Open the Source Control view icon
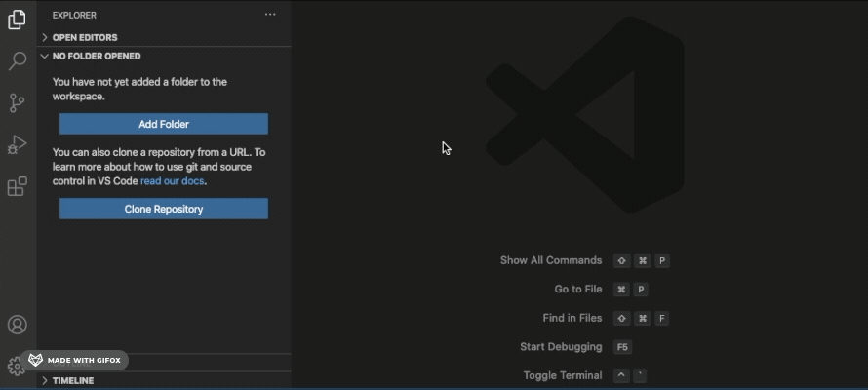 coord(18,103)
